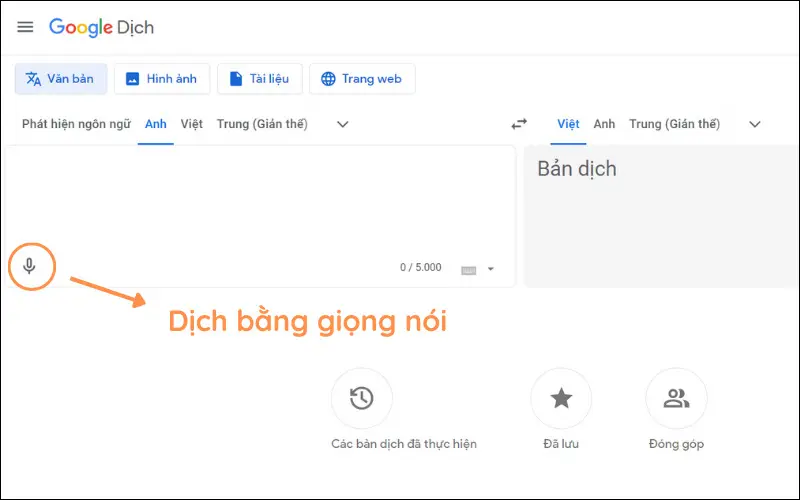Open the virtual keyboard icon
The height and width of the screenshot is (500, 800).
[469, 269]
